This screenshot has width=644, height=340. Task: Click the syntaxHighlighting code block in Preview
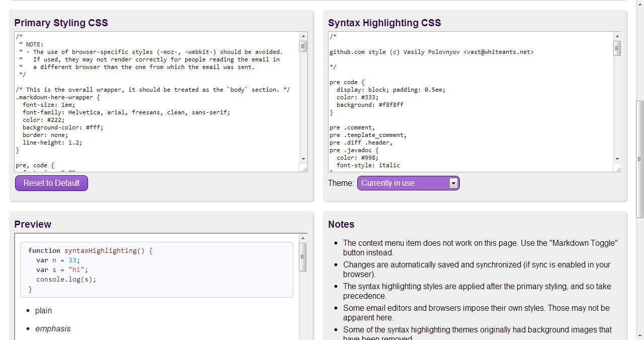coord(156,269)
